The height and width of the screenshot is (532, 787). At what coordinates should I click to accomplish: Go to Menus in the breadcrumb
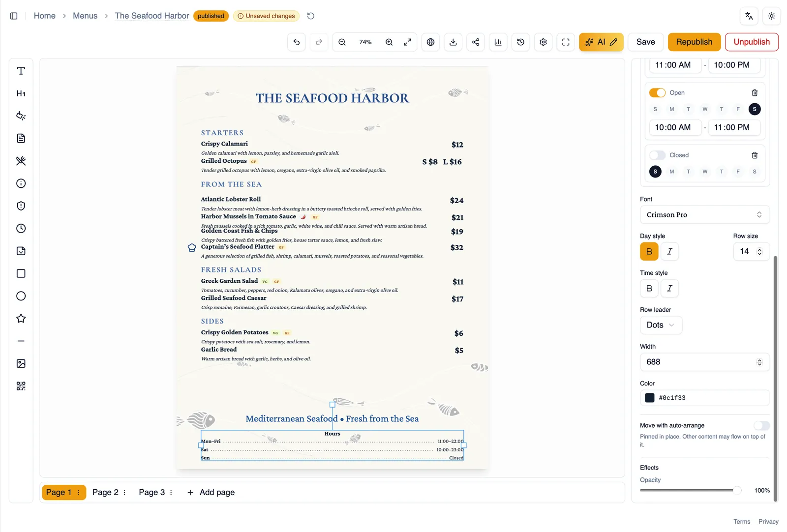(x=85, y=16)
